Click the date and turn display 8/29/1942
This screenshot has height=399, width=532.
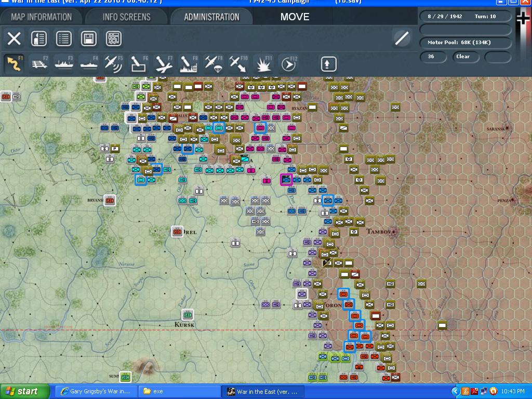point(465,16)
